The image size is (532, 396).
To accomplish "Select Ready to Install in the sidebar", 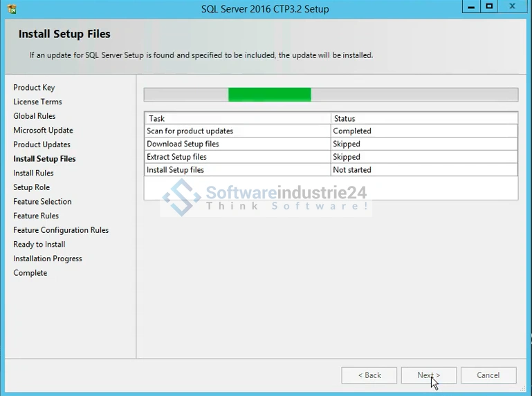I will coord(39,245).
